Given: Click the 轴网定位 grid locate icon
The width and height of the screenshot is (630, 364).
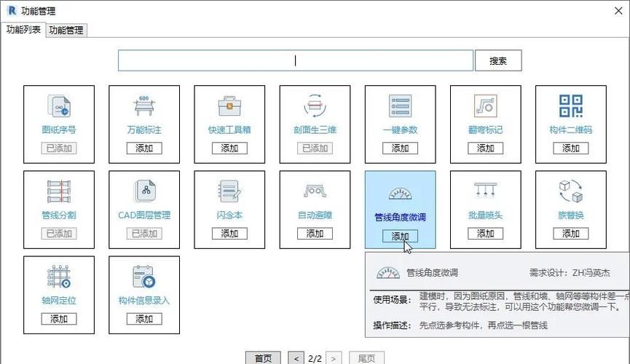Looking at the screenshot, I should [58, 277].
